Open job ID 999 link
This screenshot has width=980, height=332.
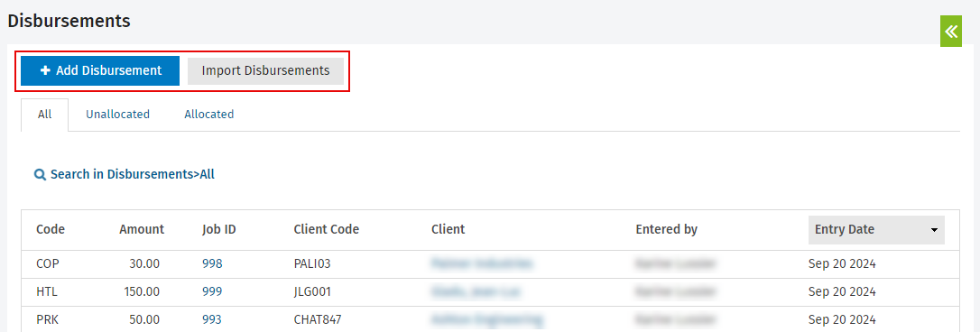(x=212, y=292)
